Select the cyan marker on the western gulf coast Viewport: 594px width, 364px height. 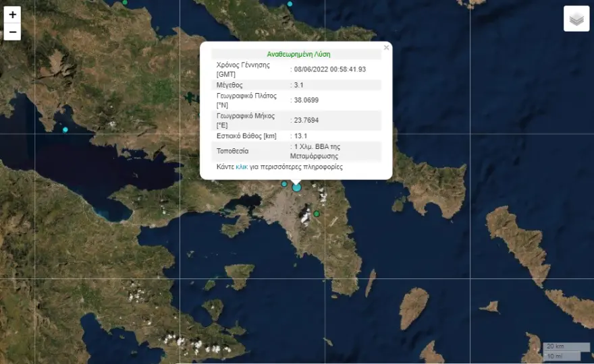pyautogui.click(x=65, y=129)
